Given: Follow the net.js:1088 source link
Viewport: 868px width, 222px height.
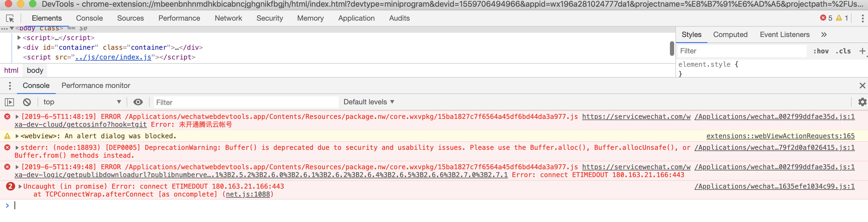Looking at the screenshot, I should (x=248, y=194).
